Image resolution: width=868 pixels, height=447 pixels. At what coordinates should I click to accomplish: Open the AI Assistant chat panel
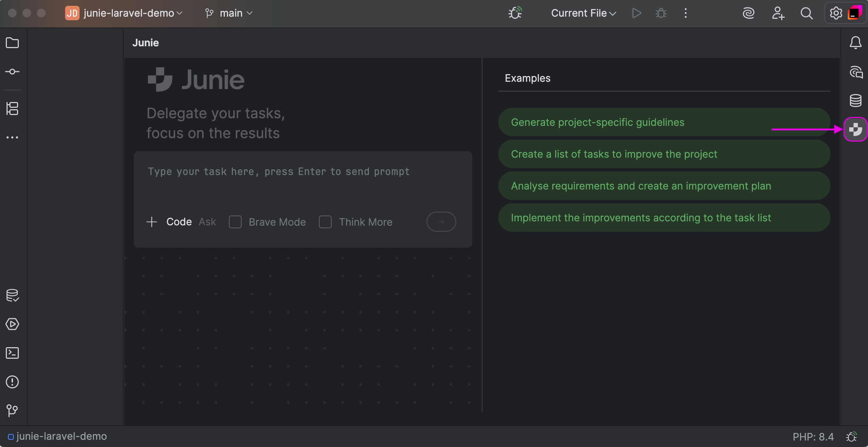coord(855,72)
